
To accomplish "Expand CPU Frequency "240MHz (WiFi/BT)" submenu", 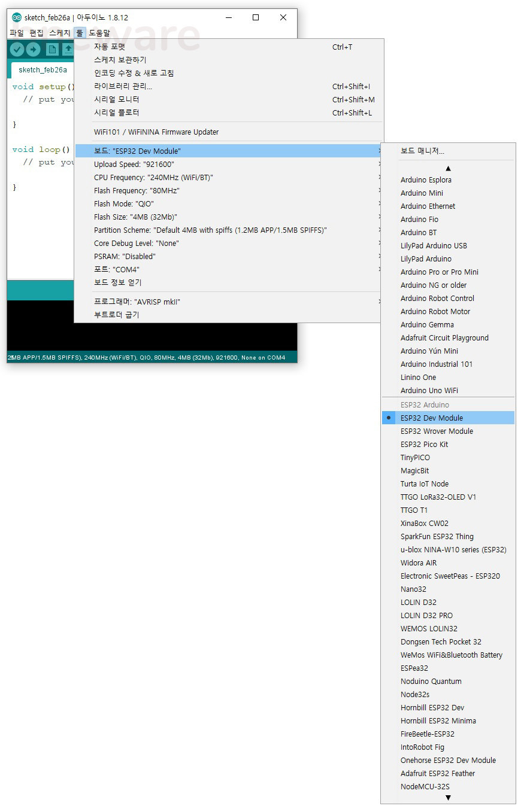I will [229, 177].
